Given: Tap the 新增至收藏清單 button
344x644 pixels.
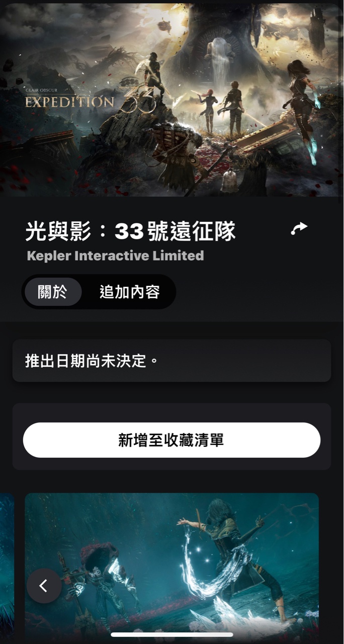Looking at the screenshot, I should [x=171, y=440].
